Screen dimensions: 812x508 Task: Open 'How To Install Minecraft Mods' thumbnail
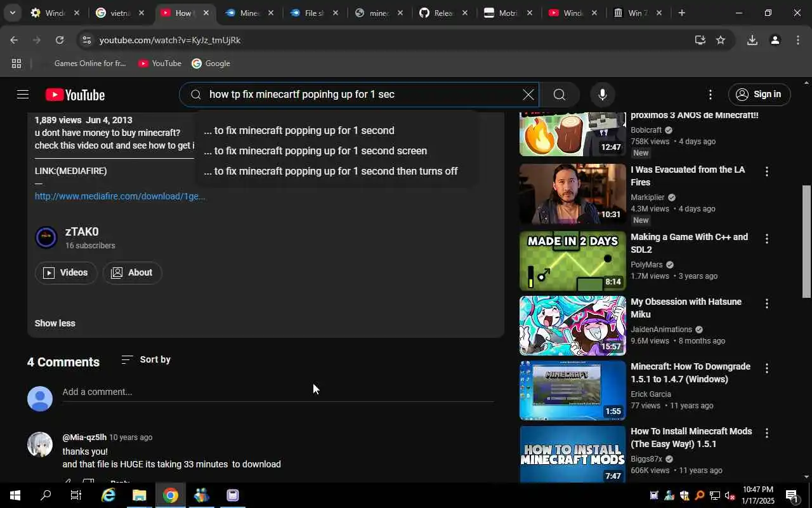click(x=573, y=454)
